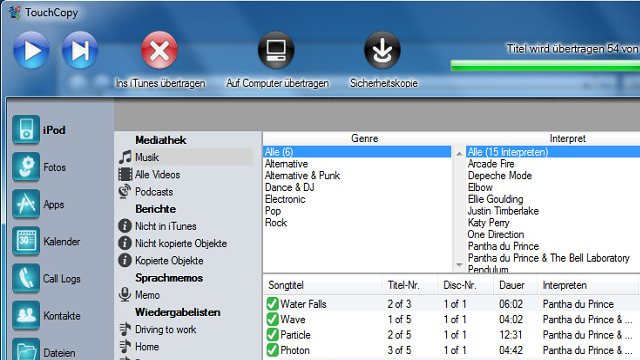The height and width of the screenshot is (360, 640).
Task: Click the Skip to next track button
Action: 80,50
